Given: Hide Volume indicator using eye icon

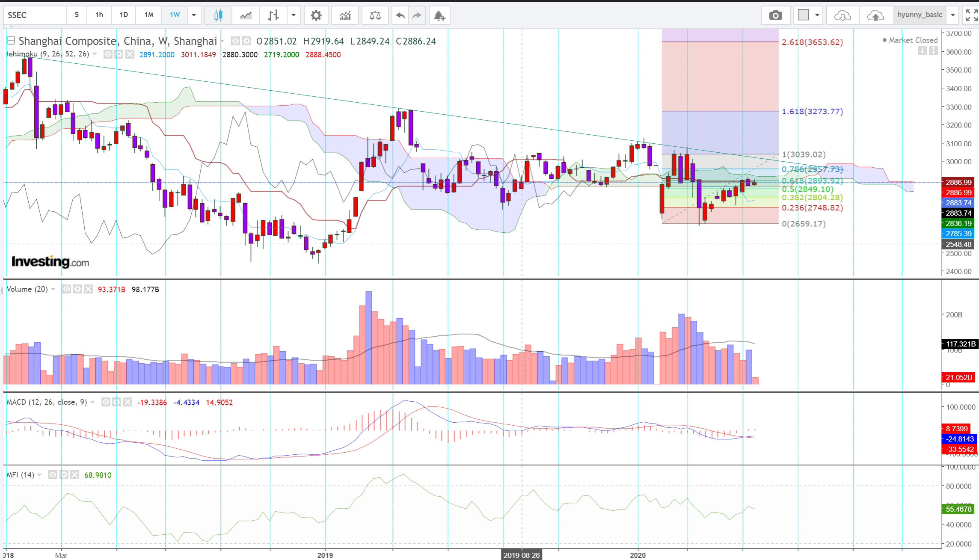Looking at the screenshot, I should [66, 289].
